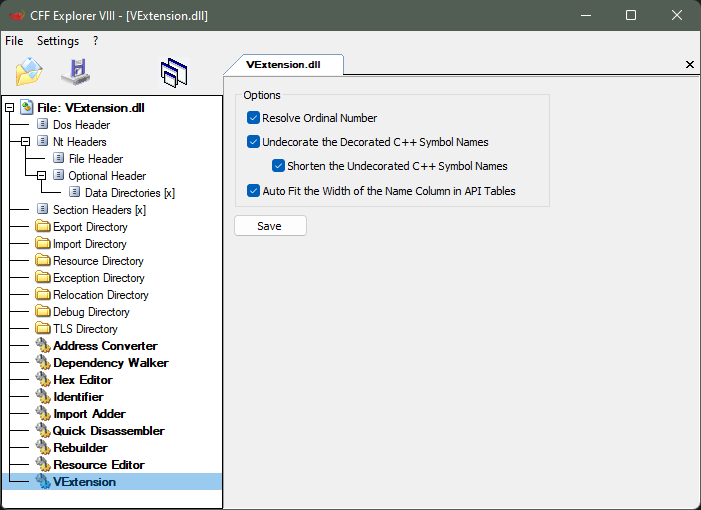
Task: Open Export Directory label in the tree
Action: click(x=90, y=227)
